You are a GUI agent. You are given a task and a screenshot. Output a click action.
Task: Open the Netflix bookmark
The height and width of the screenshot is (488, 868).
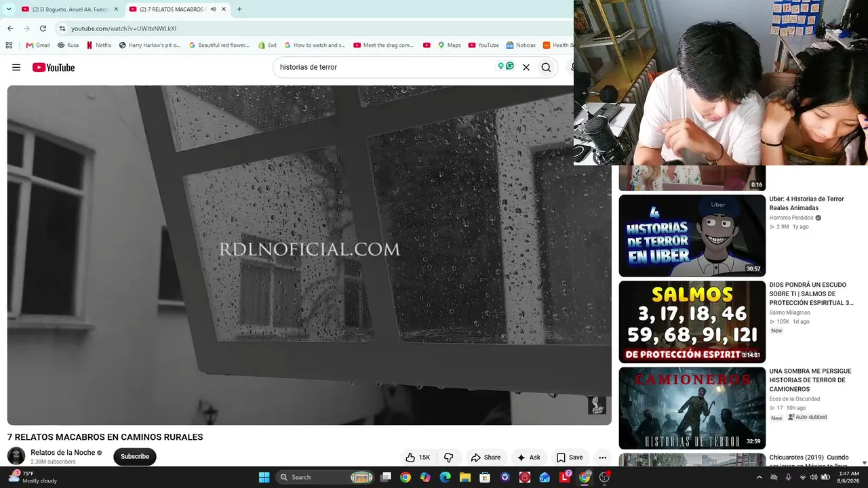[x=99, y=45]
